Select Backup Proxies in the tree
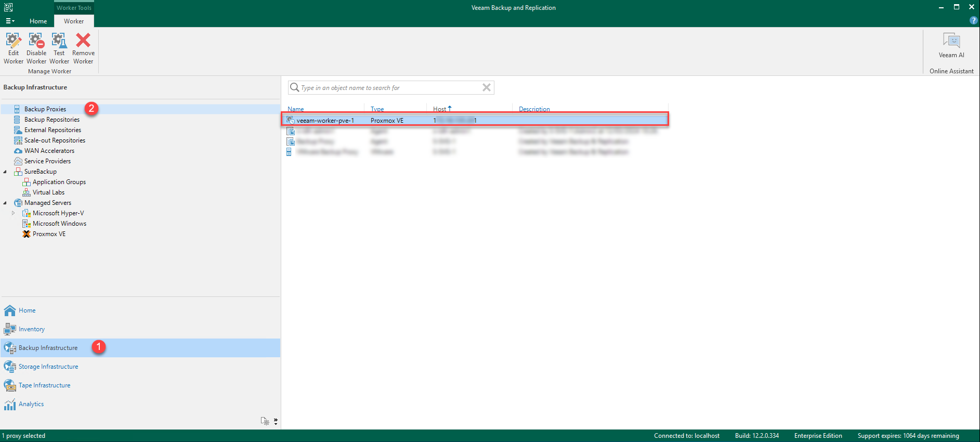The image size is (980, 442). point(45,109)
